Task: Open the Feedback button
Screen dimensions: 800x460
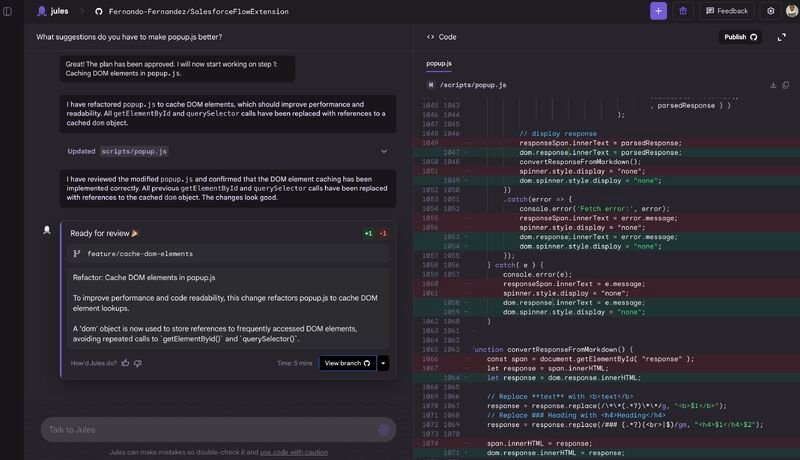Action: pyautogui.click(x=727, y=11)
